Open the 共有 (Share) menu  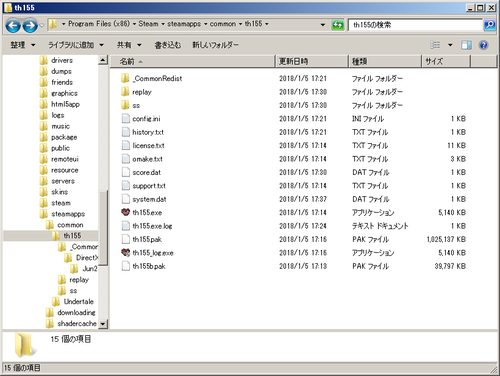[x=129, y=45]
